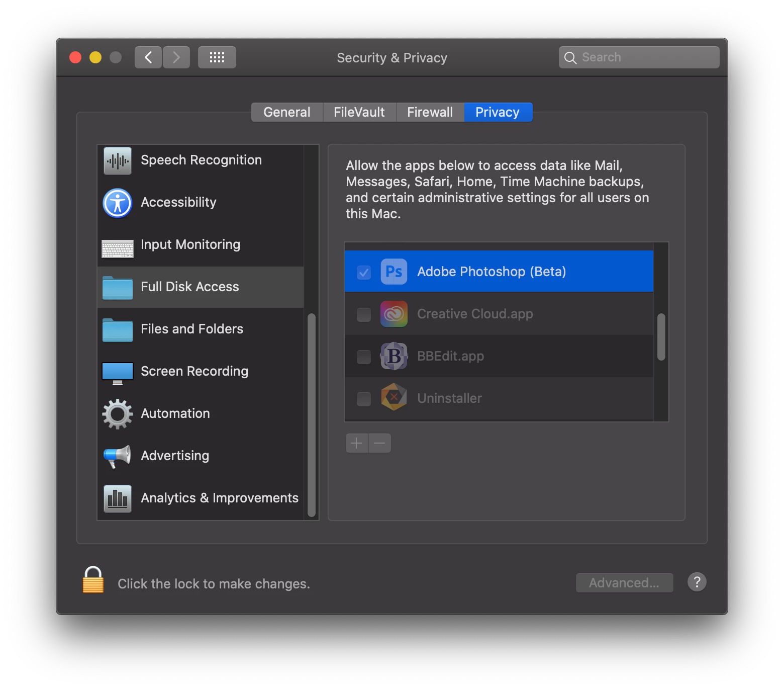Click the category list scrollbar thumb

coord(312,415)
